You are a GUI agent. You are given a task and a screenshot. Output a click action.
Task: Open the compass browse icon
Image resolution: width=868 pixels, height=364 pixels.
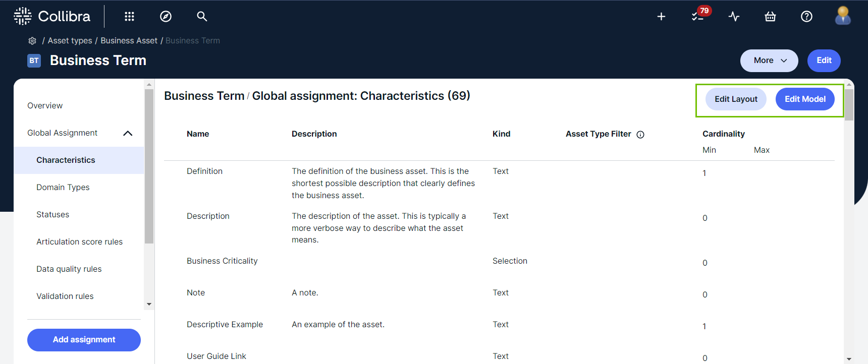coord(166,17)
